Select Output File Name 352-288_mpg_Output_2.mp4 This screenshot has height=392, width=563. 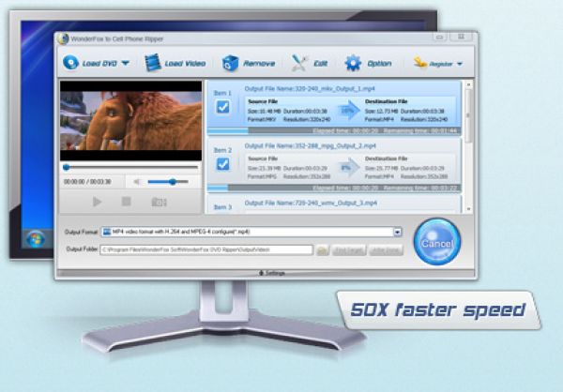click(x=311, y=145)
